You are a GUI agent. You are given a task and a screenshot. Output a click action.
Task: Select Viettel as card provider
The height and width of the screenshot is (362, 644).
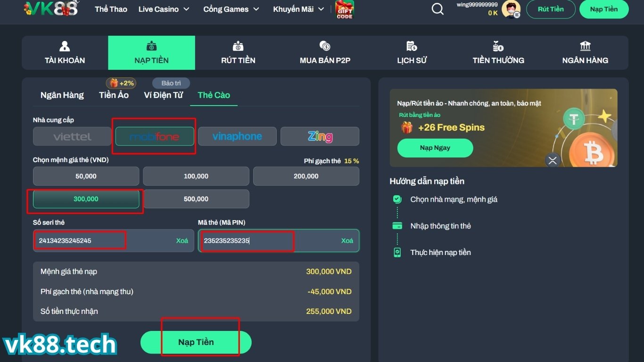72,137
